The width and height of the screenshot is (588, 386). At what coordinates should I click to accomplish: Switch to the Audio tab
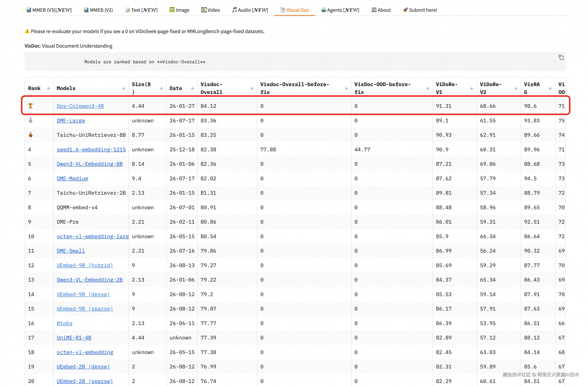250,10
